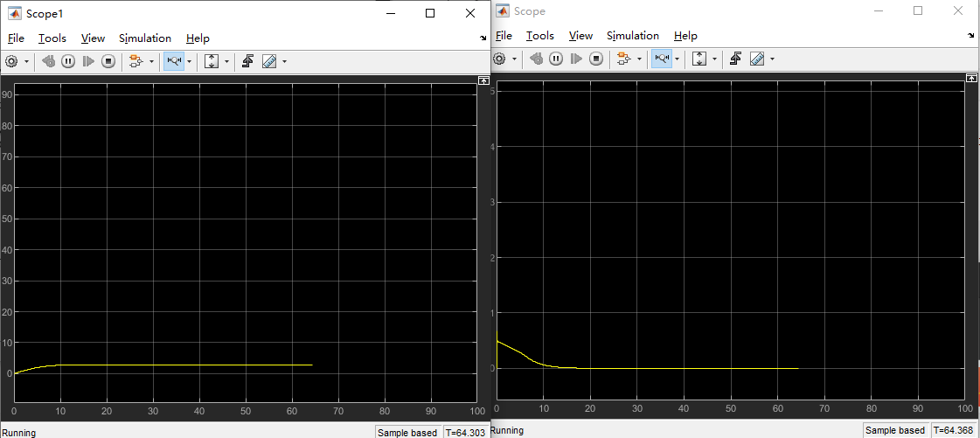Open View menu in Scope1 window
Screen dimensions: 980x438
coord(93,38)
